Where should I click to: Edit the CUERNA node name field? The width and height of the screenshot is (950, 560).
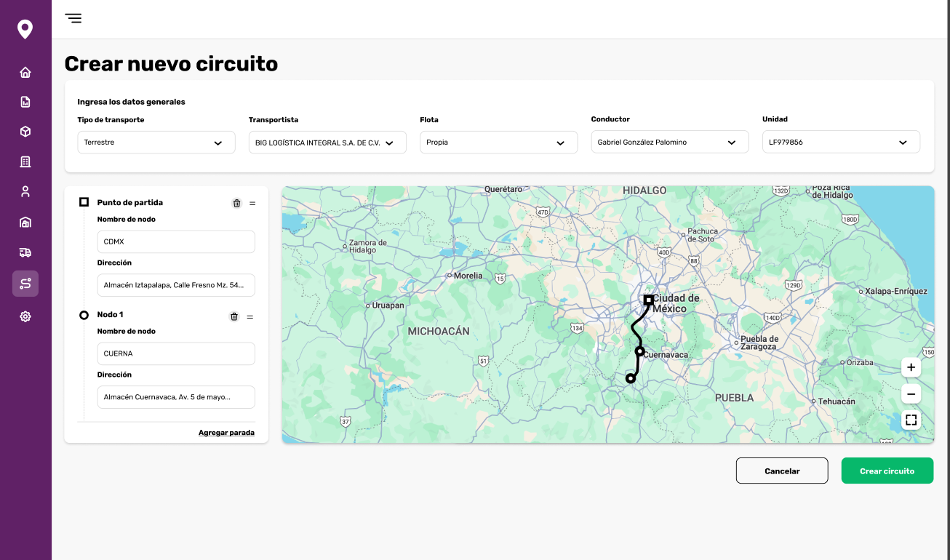176,353
